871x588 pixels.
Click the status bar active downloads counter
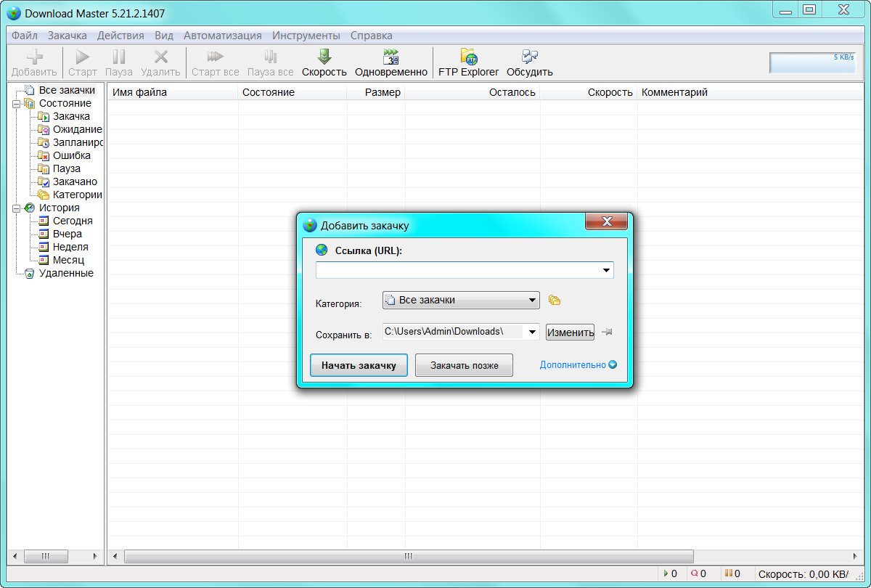pyautogui.click(x=671, y=573)
